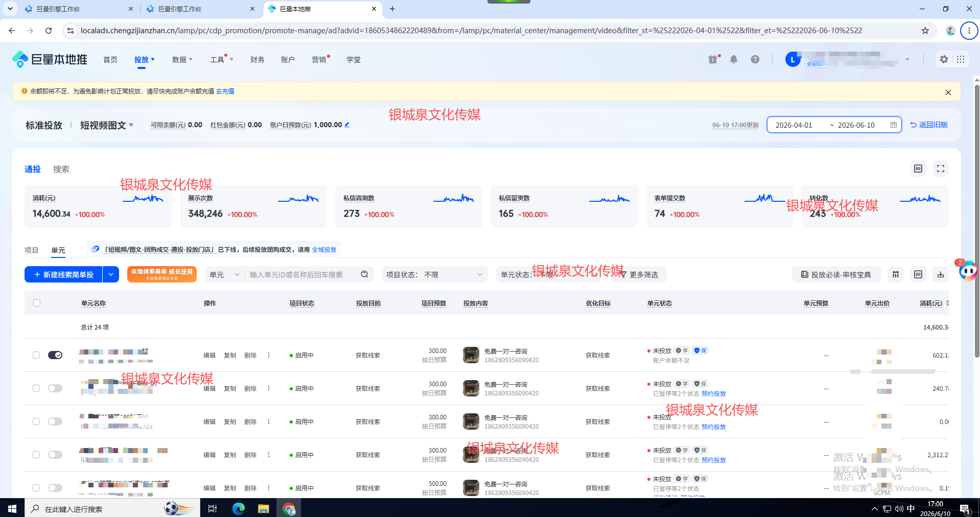Click the search magnifier in unit search box

click(364, 274)
